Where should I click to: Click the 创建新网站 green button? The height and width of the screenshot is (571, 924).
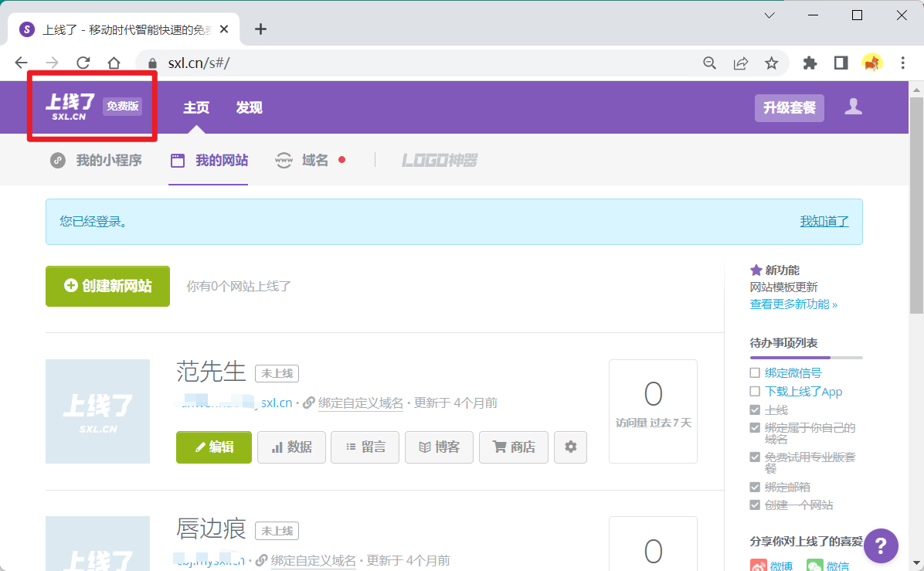click(x=107, y=286)
